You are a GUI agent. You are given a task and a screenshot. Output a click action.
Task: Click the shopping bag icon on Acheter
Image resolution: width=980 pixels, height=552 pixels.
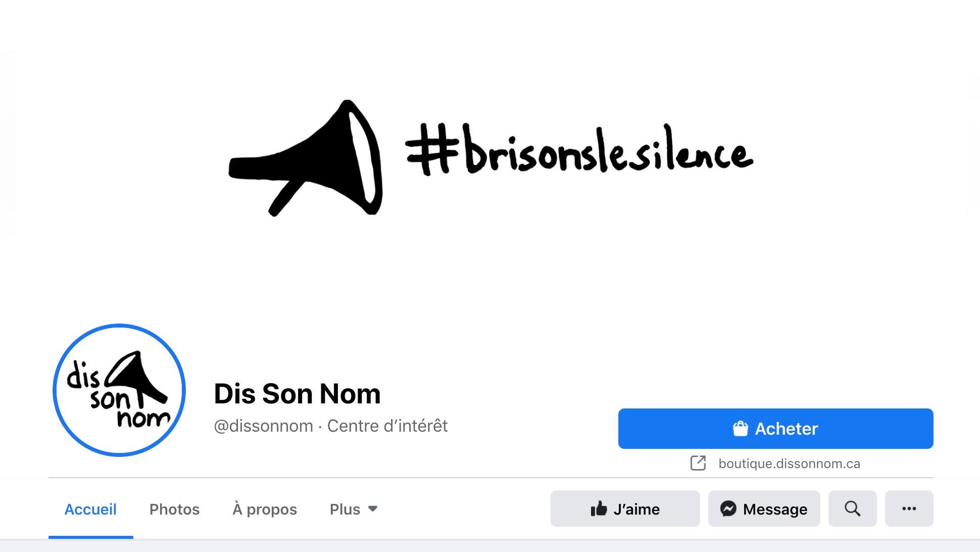click(740, 429)
